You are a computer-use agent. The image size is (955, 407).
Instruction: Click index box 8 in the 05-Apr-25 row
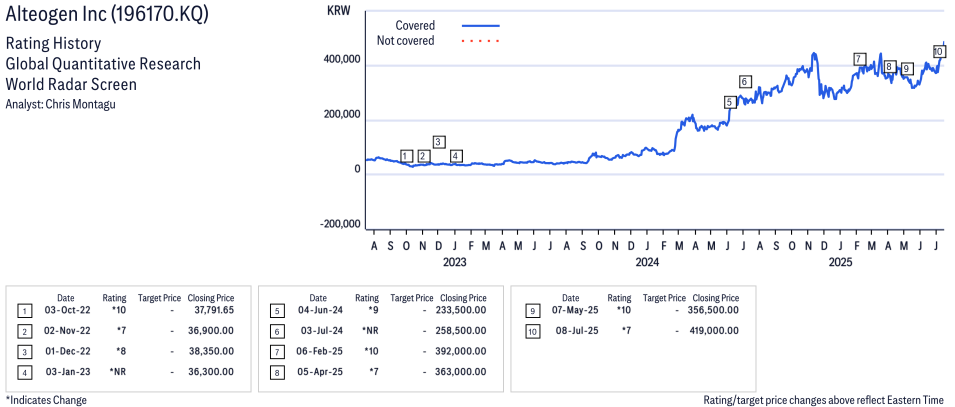pyautogui.click(x=277, y=372)
